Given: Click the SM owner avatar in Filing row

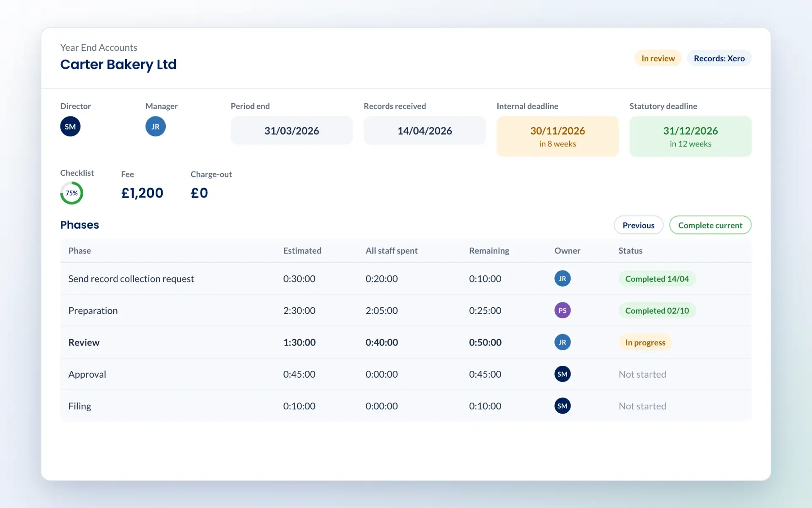Looking at the screenshot, I should click(x=562, y=406).
